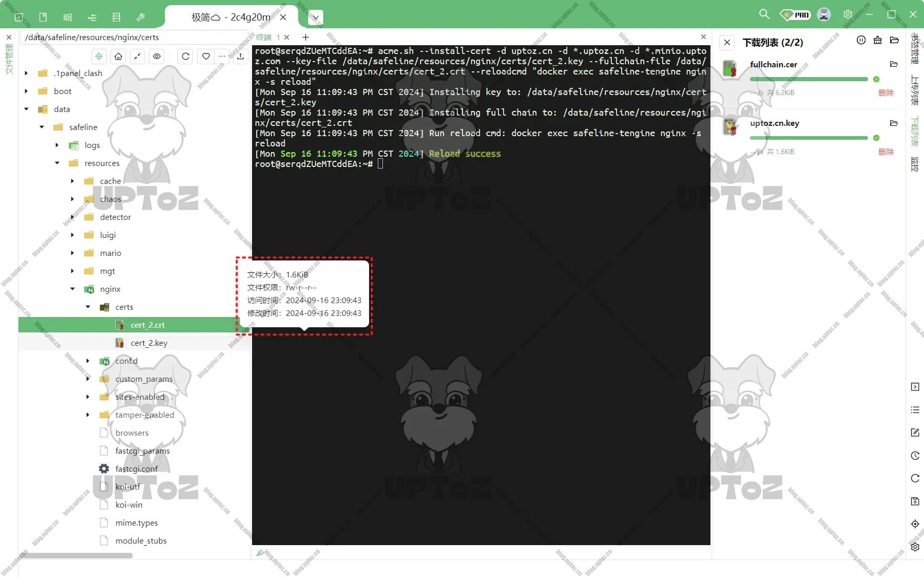Image resolution: width=924 pixels, height=578 pixels.
Task: Close the download list panel
Action: [x=727, y=42]
